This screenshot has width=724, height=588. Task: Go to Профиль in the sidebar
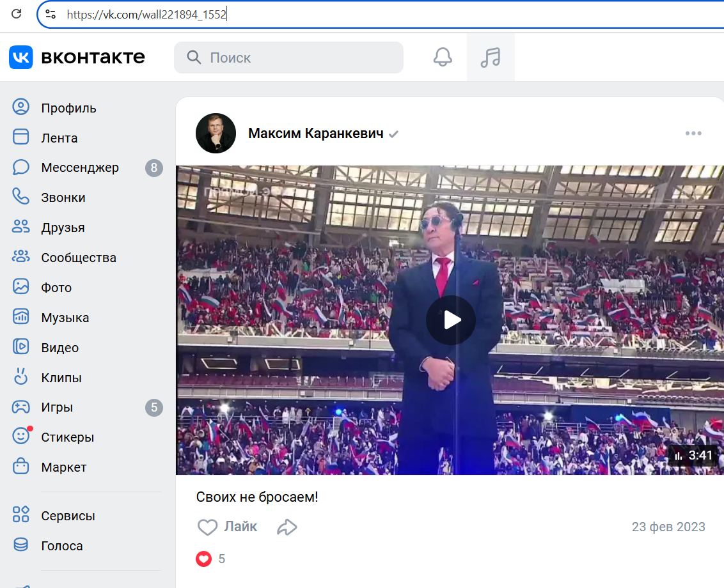click(68, 108)
